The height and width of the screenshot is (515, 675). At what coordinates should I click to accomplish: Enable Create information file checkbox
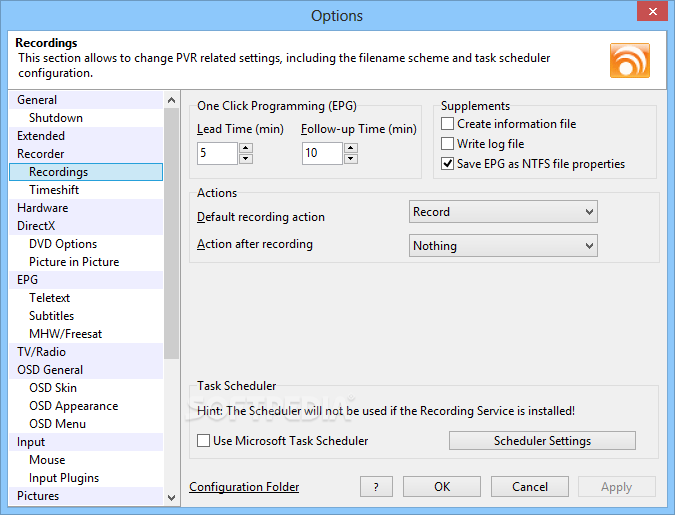(447, 124)
